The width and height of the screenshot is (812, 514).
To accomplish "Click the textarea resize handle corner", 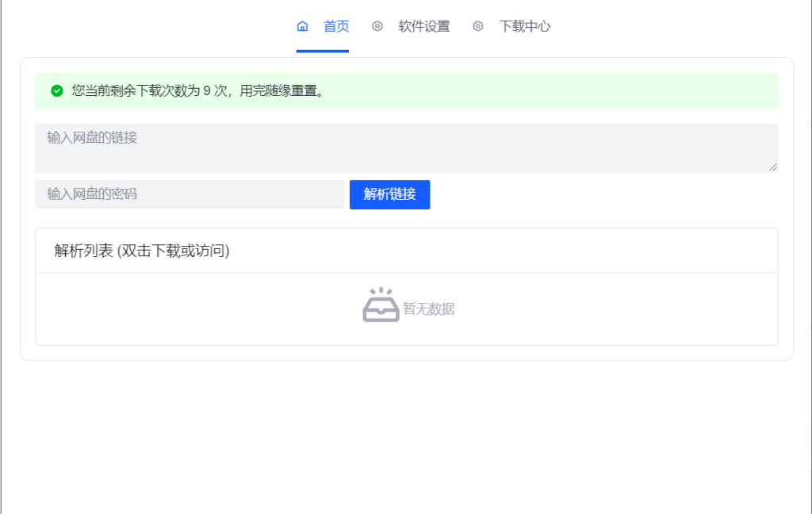I will click(x=772, y=166).
